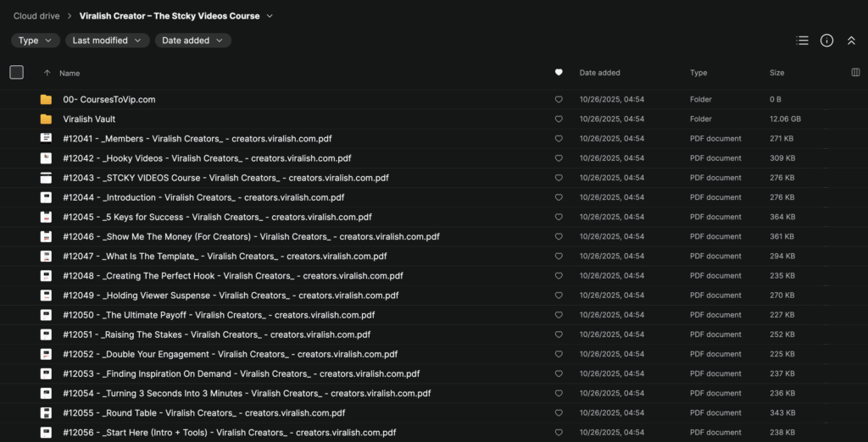Click file icon for #12047 What Is The Template

[x=46, y=256]
